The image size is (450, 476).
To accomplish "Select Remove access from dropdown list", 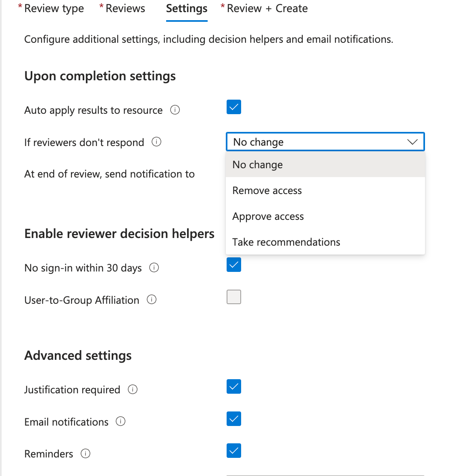I will click(x=267, y=190).
